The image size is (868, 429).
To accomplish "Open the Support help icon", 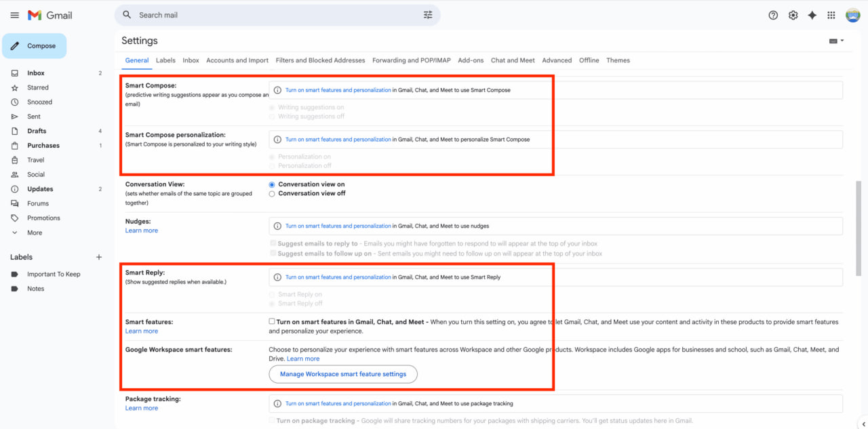I will point(773,16).
